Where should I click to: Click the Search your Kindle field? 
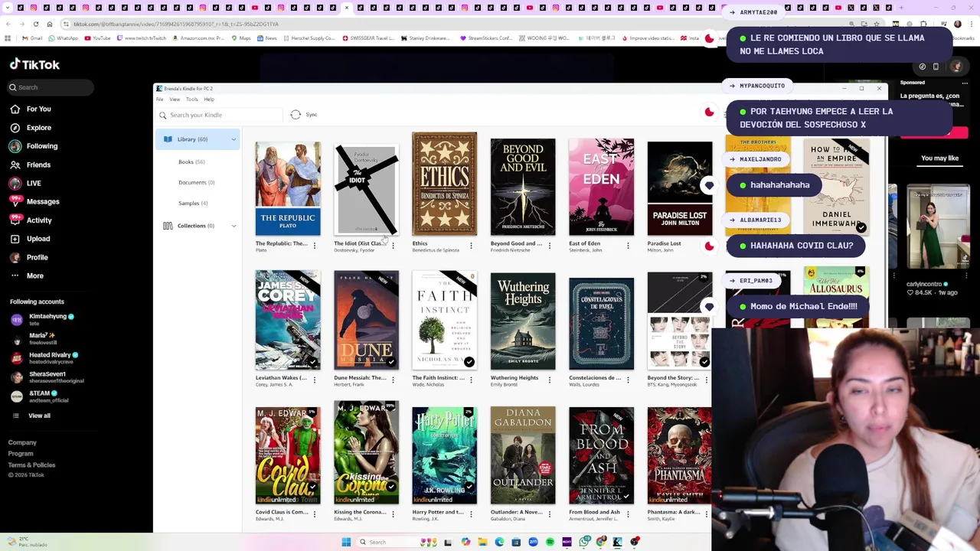(220, 115)
